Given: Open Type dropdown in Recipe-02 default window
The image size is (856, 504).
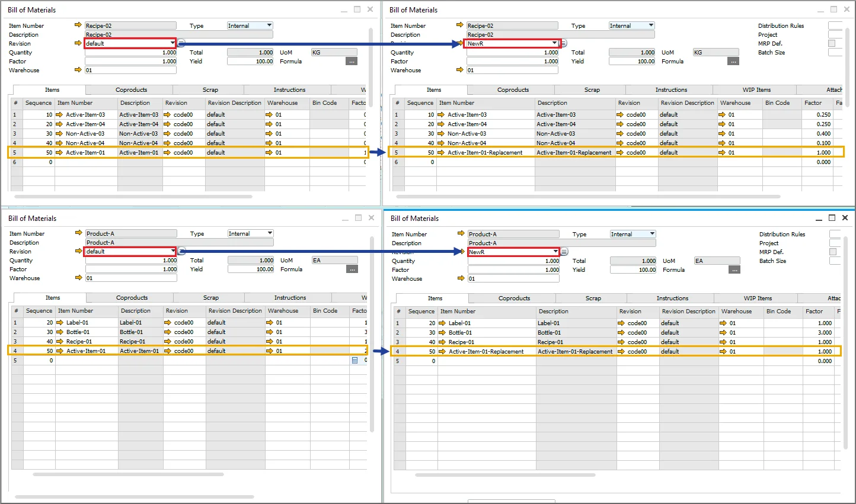Looking at the screenshot, I should point(269,25).
